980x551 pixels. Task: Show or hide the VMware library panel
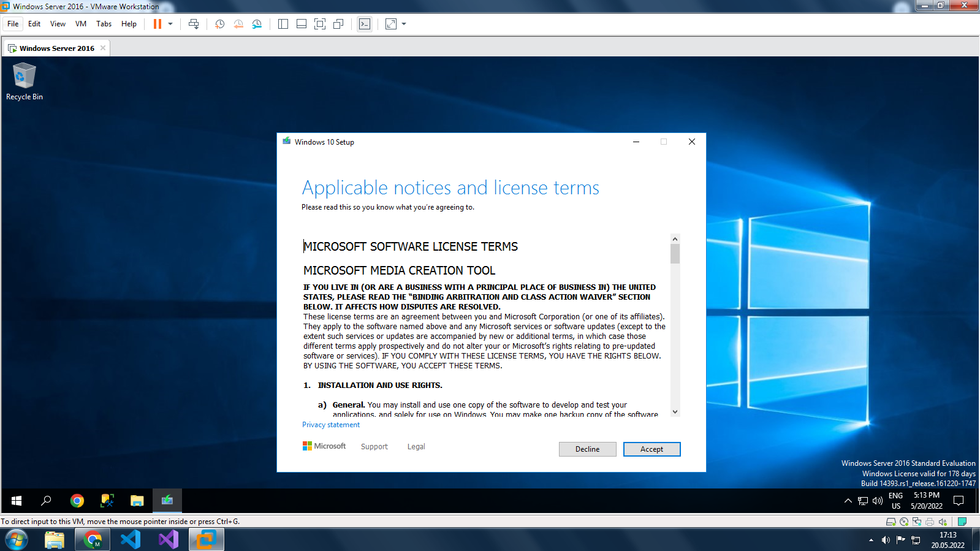(x=283, y=24)
